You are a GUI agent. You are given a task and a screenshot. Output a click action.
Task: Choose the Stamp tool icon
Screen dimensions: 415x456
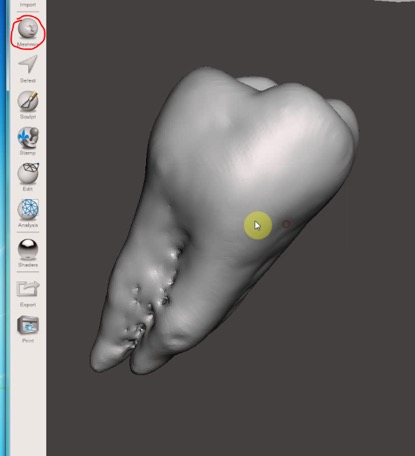pos(28,137)
